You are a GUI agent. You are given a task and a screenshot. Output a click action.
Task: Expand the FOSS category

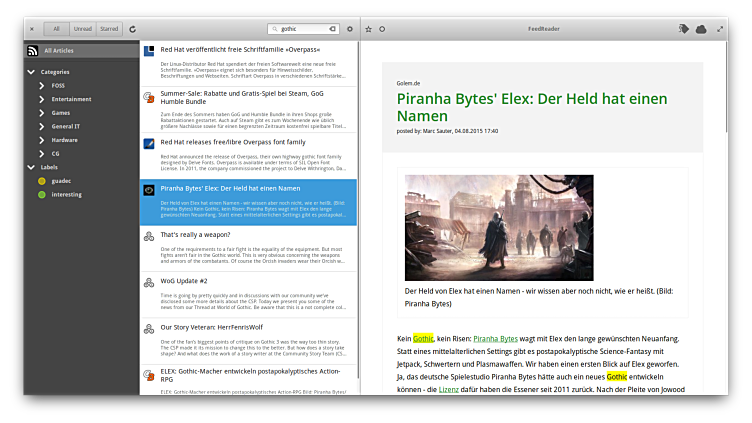pos(41,85)
